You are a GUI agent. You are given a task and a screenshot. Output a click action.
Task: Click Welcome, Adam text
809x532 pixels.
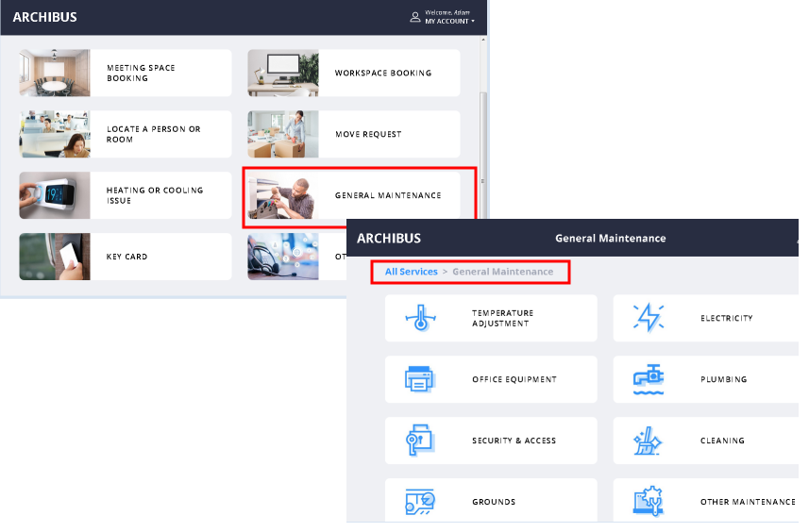coord(447,12)
